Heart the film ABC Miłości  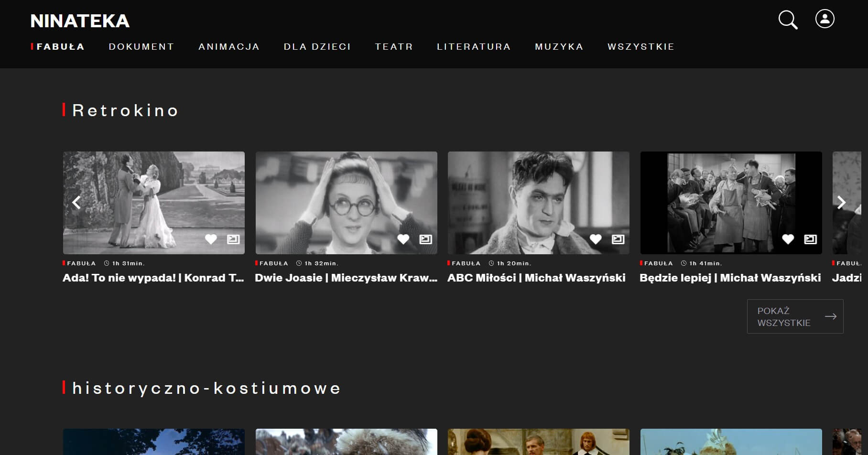pos(596,239)
